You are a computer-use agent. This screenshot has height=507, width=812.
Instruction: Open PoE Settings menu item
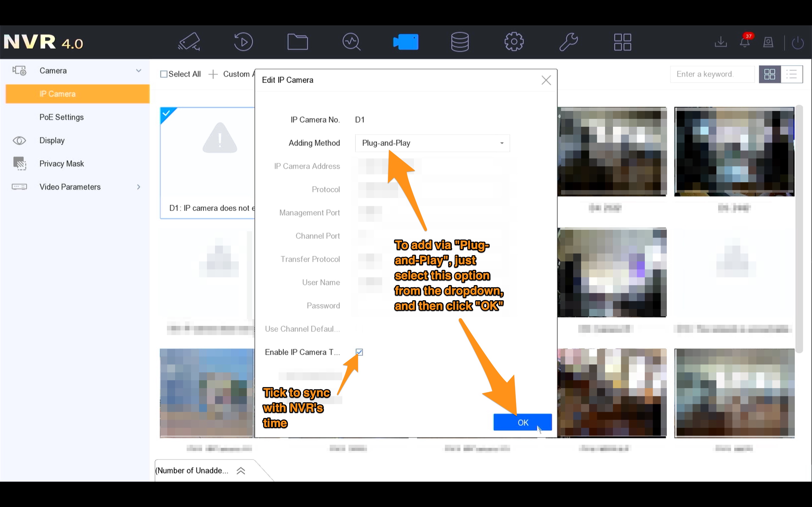(x=61, y=117)
